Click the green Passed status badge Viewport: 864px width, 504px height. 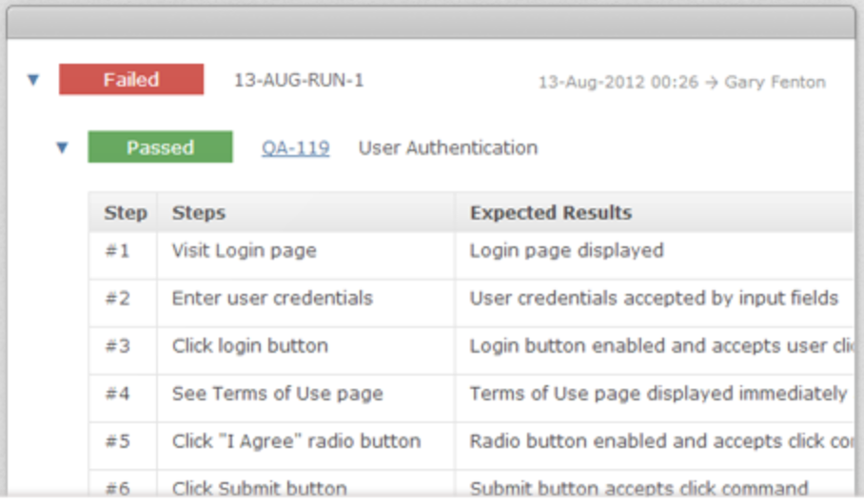tap(160, 147)
